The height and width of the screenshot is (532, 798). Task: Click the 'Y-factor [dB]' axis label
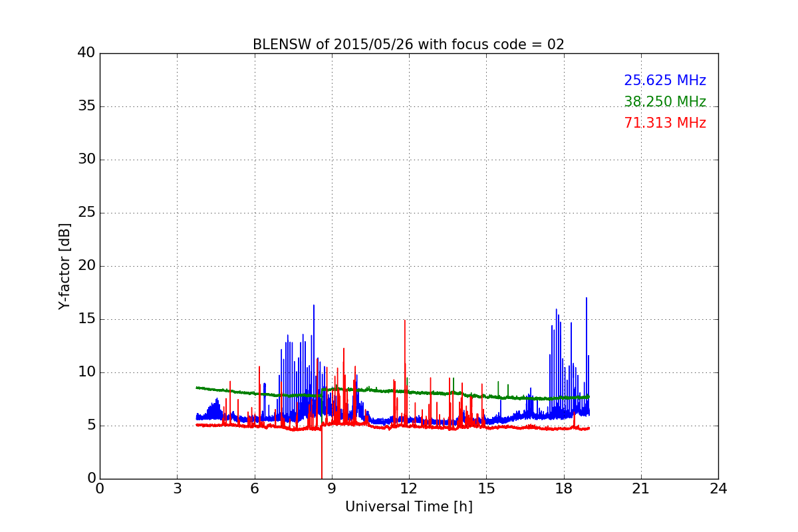[x=65, y=266]
